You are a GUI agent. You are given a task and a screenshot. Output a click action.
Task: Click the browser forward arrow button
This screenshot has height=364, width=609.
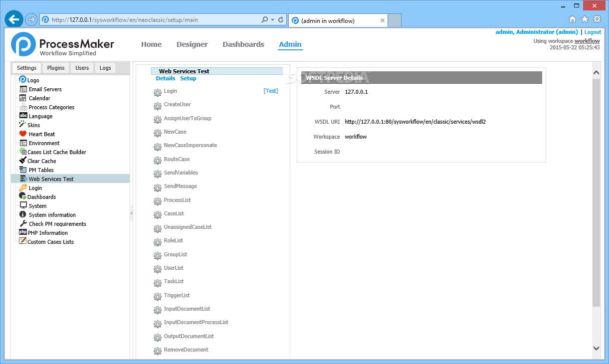[x=31, y=19]
